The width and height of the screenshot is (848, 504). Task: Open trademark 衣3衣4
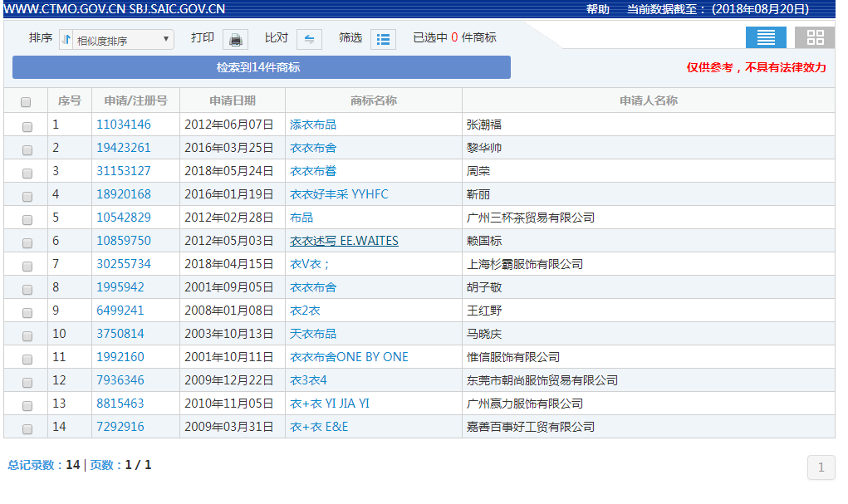point(308,380)
